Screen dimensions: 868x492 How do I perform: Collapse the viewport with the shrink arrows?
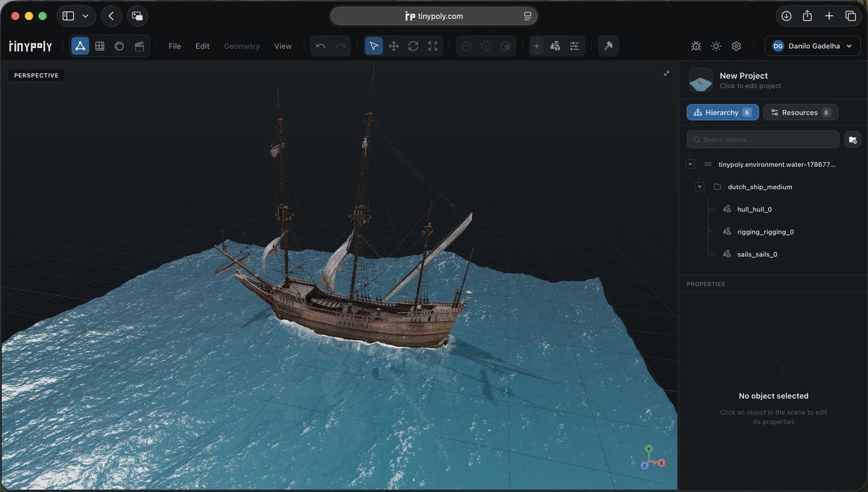click(667, 73)
